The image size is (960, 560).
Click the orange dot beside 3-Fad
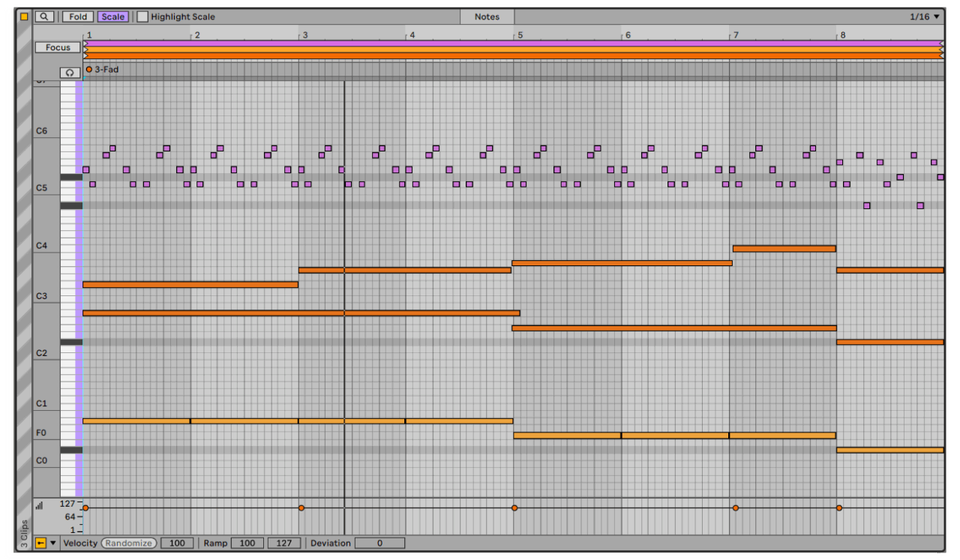[89, 69]
